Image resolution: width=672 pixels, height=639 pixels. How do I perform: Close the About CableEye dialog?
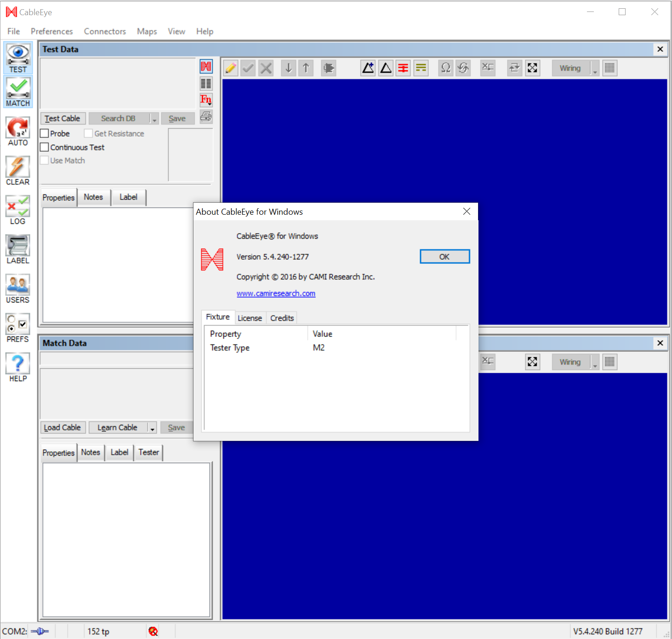coord(467,211)
